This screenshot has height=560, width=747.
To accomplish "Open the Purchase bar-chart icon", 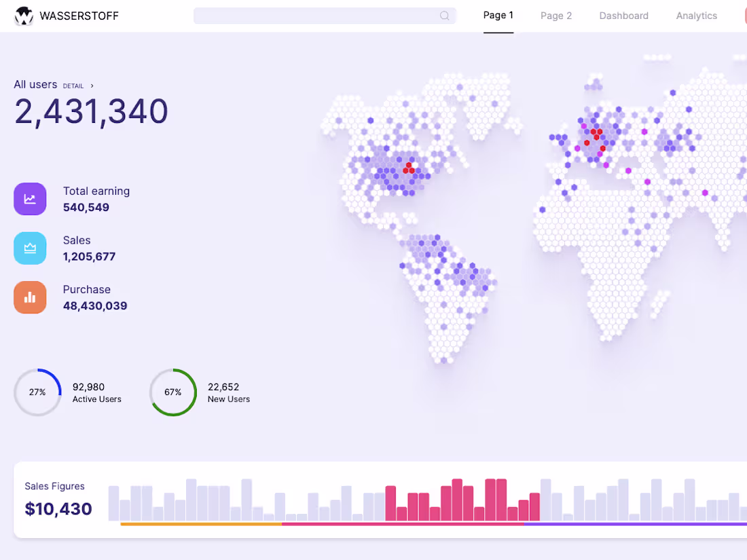I will point(30,297).
